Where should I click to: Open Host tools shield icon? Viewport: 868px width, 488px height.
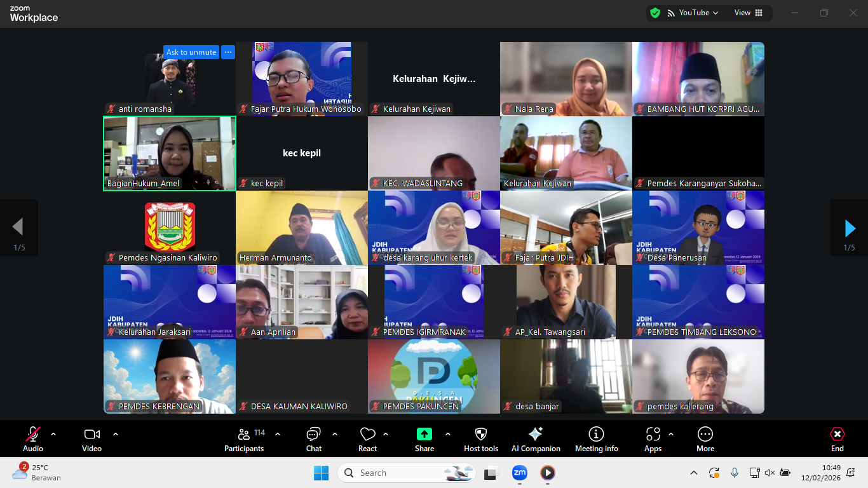pyautogui.click(x=481, y=439)
